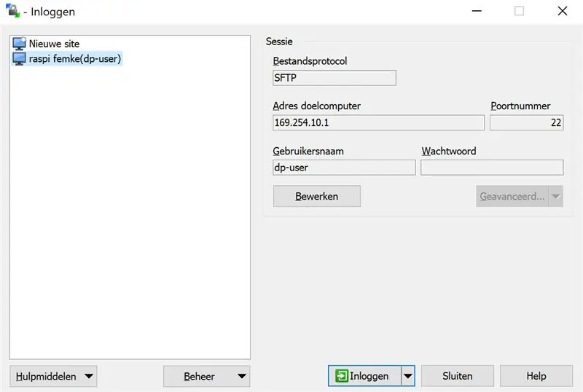This screenshot has height=392, width=583.
Task: Minimize the Inloggen window
Action: (x=477, y=11)
